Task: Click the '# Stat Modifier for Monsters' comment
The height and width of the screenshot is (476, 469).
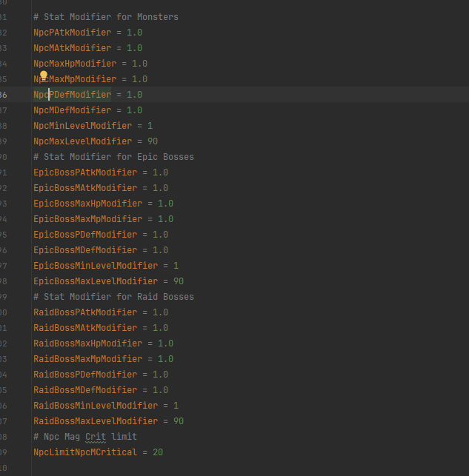Action: click(x=106, y=17)
